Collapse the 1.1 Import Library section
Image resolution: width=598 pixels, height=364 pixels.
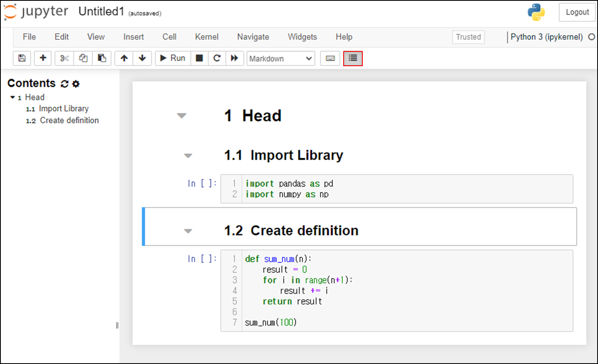[x=188, y=155]
